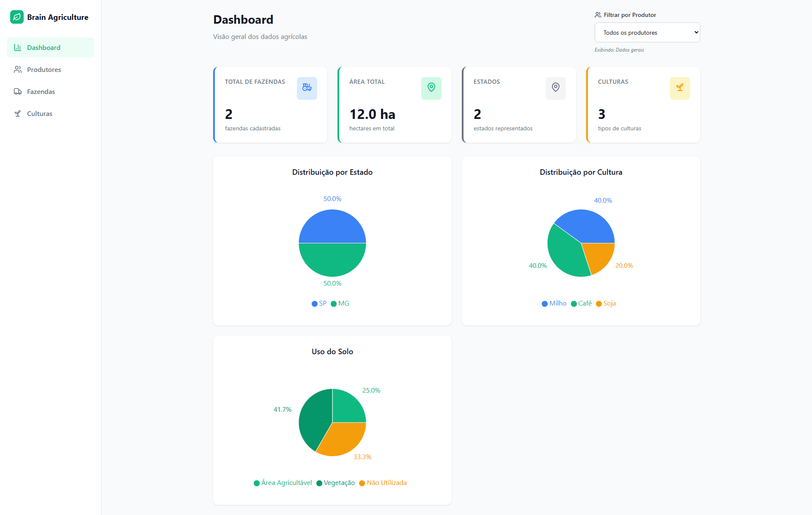Click the Dashboard bar chart icon
812x515 pixels.
18,47
